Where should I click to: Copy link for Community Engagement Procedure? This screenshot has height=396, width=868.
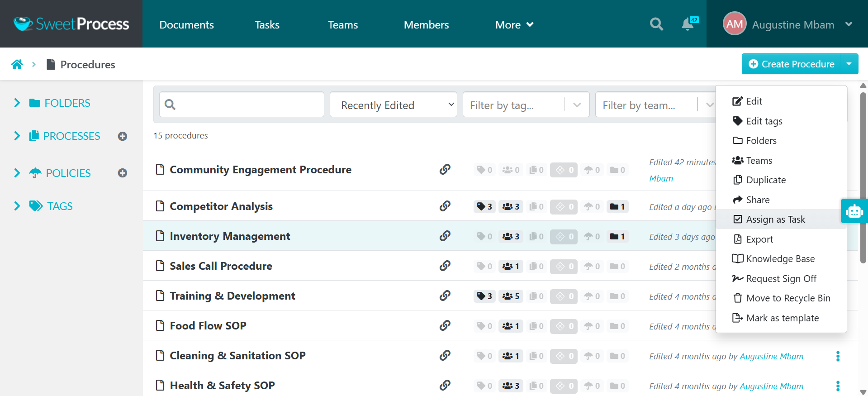tap(445, 169)
